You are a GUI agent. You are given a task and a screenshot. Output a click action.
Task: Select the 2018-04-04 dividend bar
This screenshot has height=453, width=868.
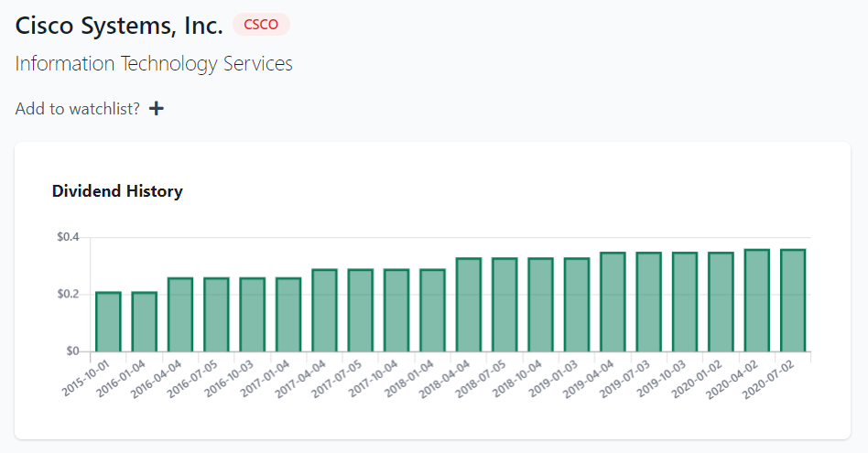pos(468,305)
